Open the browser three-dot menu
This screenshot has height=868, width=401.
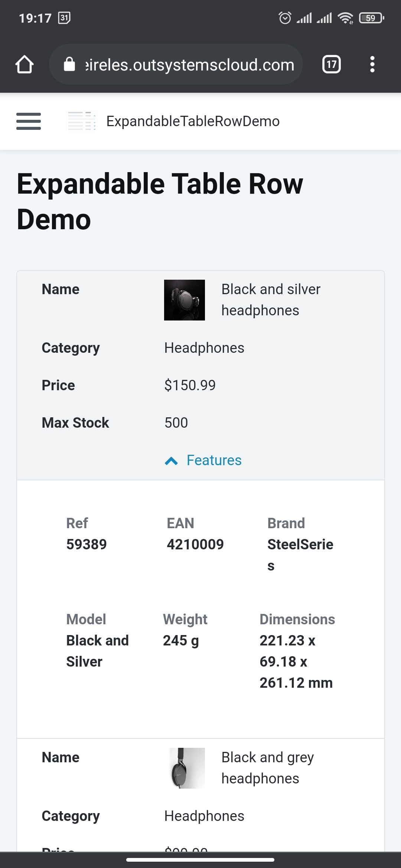(372, 65)
